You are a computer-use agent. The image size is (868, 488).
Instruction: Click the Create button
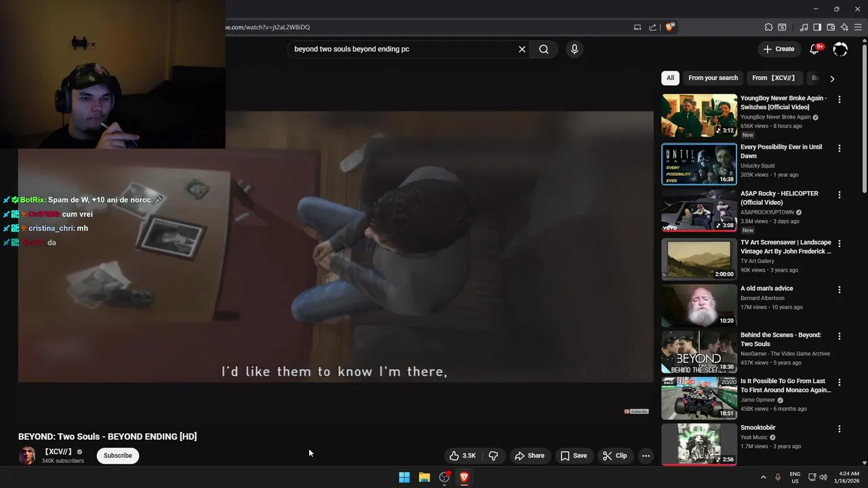tap(778, 49)
